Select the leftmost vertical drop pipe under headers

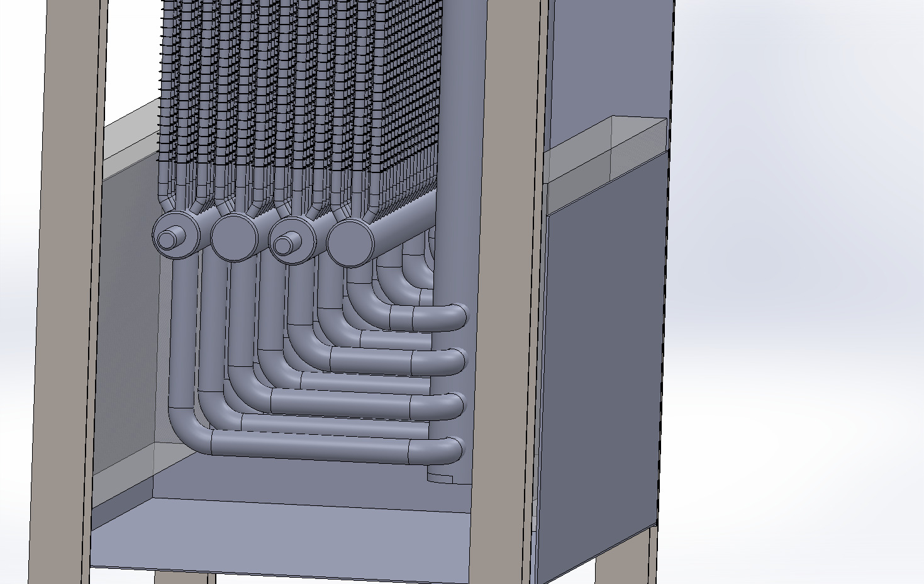point(182,334)
